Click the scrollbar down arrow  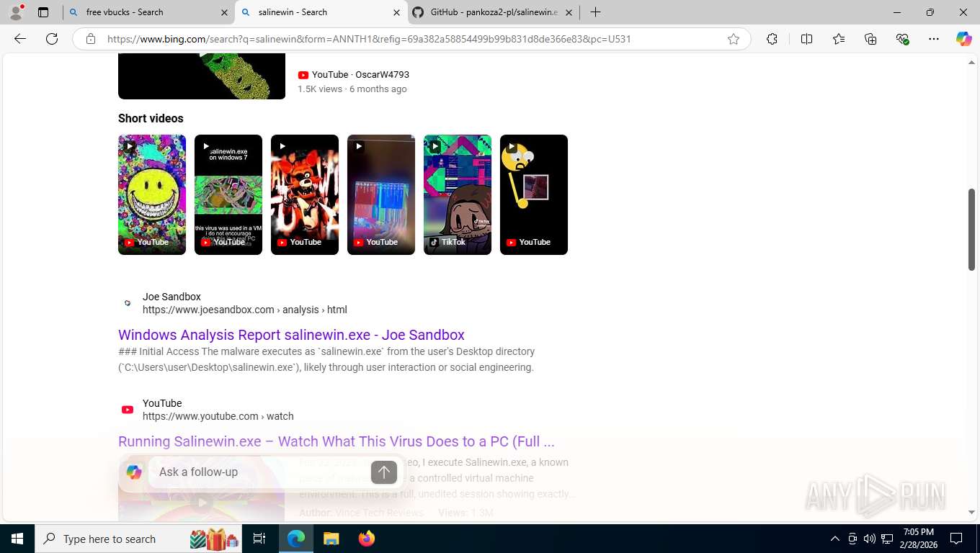pyautogui.click(x=971, y=513)
